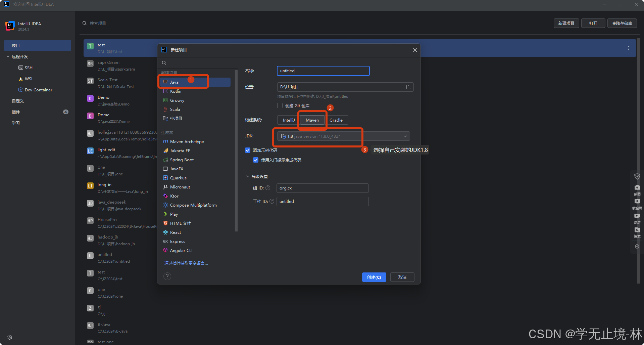
Task: Open settings gear in welcome window
Action: coord(10,337)
